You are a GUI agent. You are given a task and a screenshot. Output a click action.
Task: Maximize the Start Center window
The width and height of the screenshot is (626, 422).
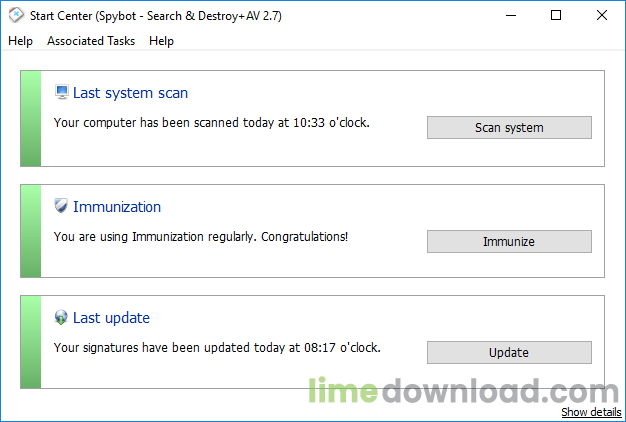coord(556,15)
